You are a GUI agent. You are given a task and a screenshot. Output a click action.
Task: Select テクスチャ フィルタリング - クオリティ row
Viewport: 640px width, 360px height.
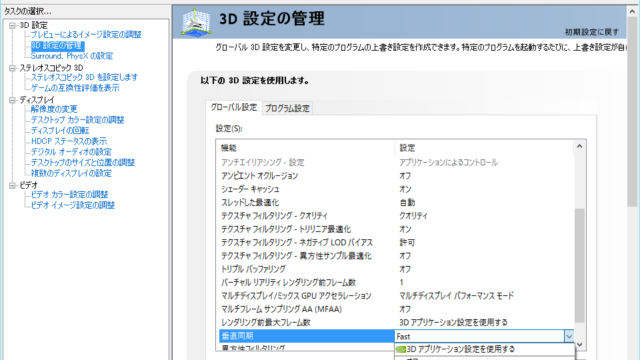[x=396, y=216]
